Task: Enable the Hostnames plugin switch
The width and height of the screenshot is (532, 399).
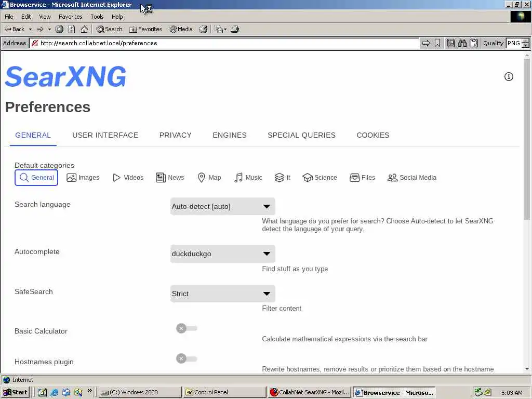Action: point(187,358)
